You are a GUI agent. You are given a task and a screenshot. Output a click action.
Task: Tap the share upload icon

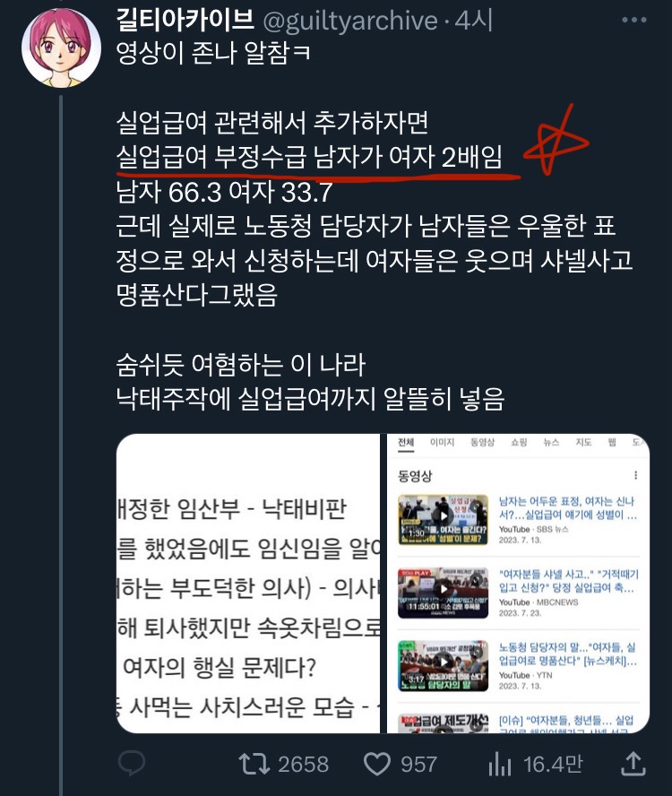[x=633, y=764]
